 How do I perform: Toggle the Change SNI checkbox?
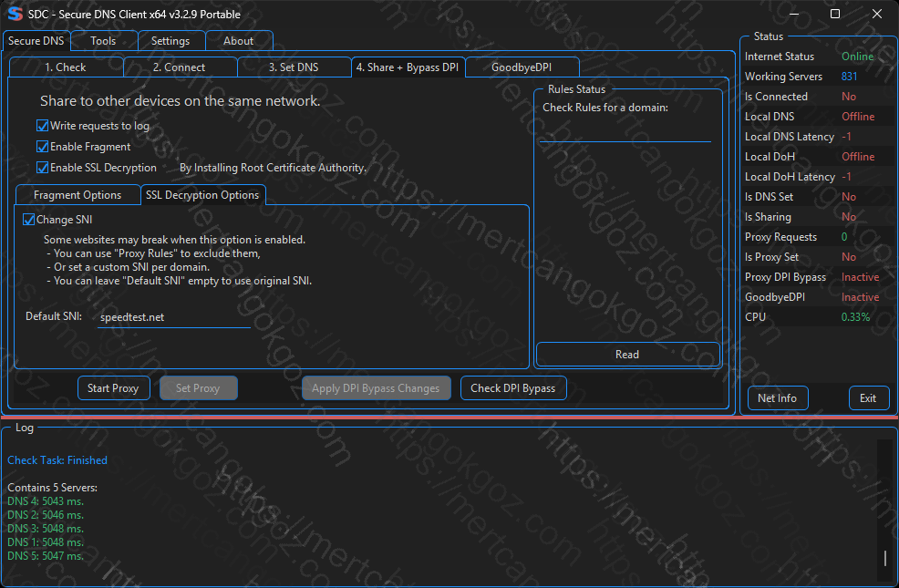pyautogui.click(x=29, y=220)
